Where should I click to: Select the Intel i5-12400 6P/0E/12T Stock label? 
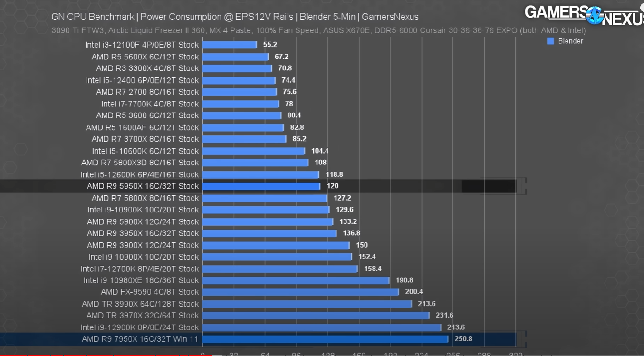point(142,80)
